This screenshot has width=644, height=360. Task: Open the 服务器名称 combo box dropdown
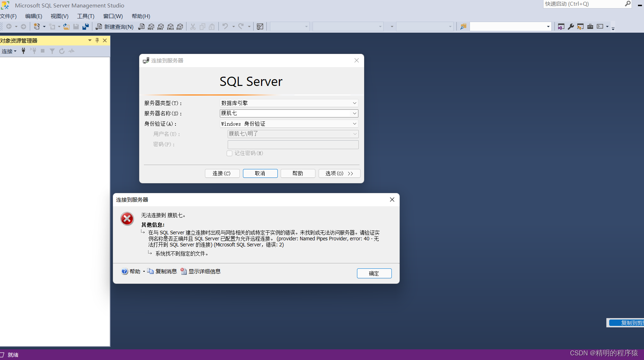[355, 113]
